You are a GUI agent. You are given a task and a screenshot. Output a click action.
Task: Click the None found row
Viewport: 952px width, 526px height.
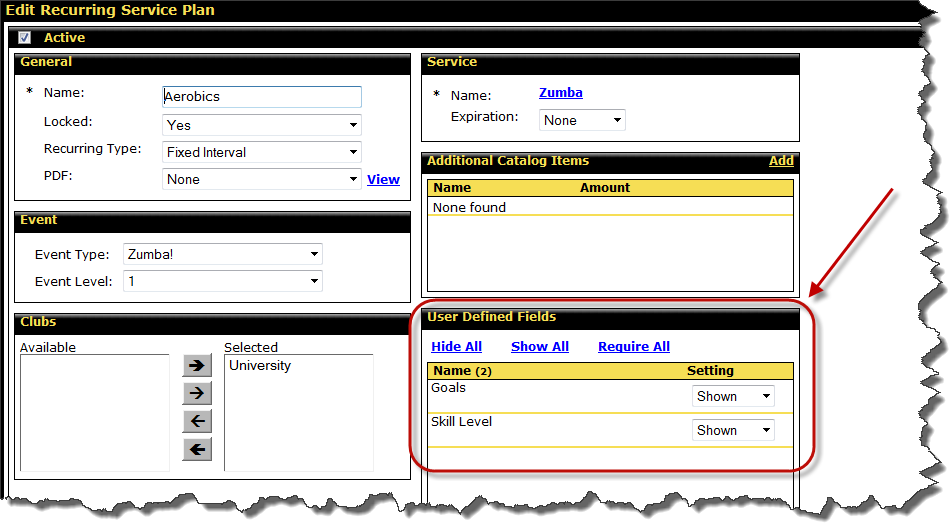point(610,208)
